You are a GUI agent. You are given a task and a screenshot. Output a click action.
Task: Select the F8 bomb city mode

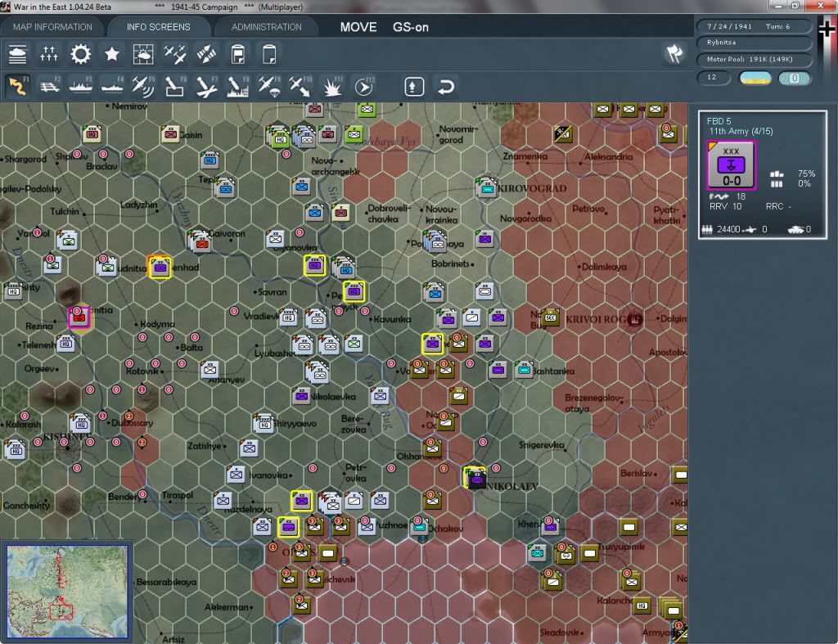tap(238, 87)
